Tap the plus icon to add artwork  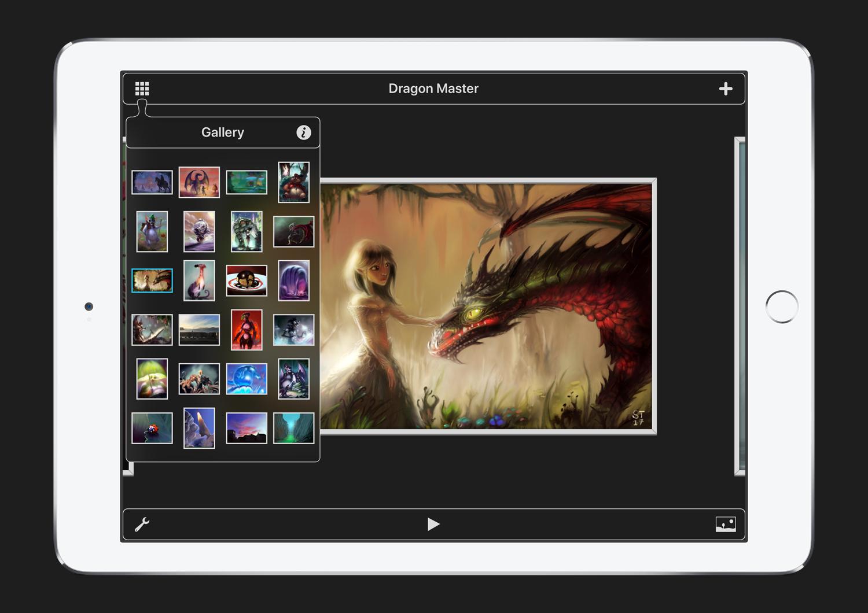[x=726, y=88]
